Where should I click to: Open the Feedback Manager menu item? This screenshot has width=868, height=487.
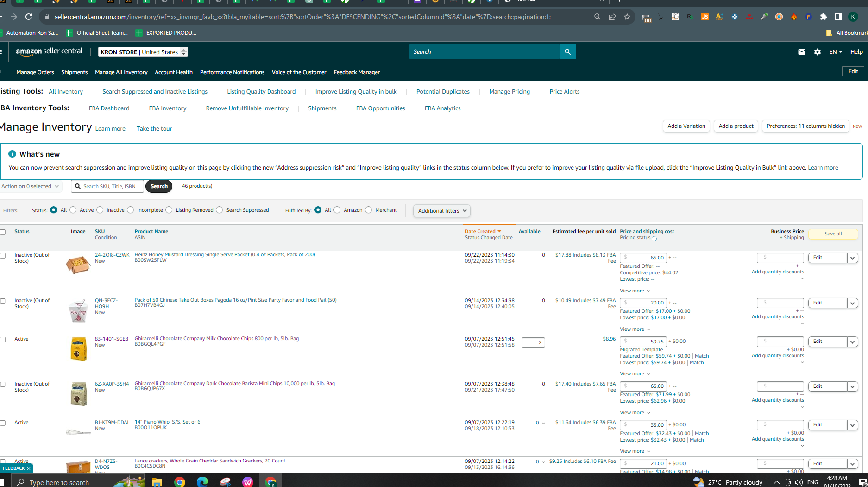[x=357, y=72]
